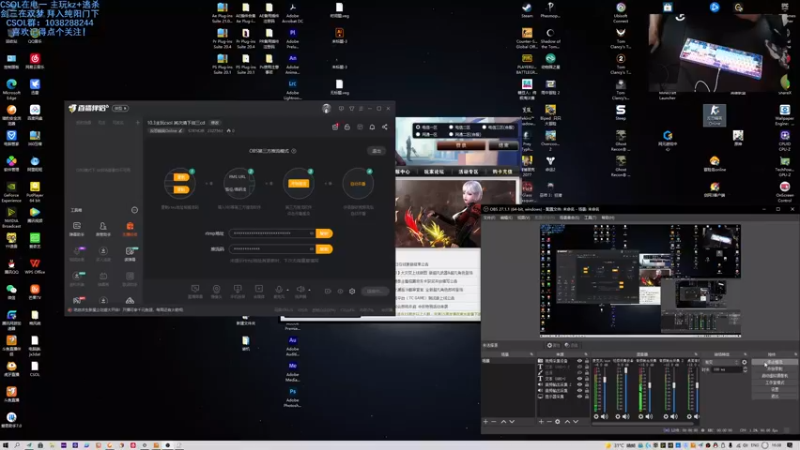Viewport: 800px width, 450px height.
Task: Open the first toolbox icon, danmu assistant
Action: pos(77,226)
